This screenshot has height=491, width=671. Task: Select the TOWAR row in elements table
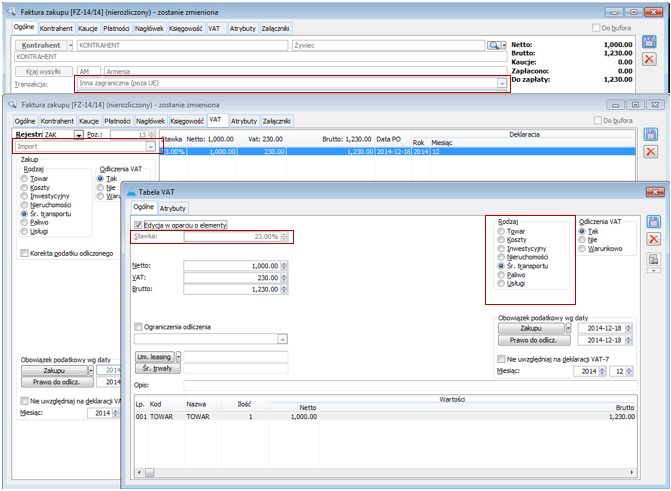385,417
